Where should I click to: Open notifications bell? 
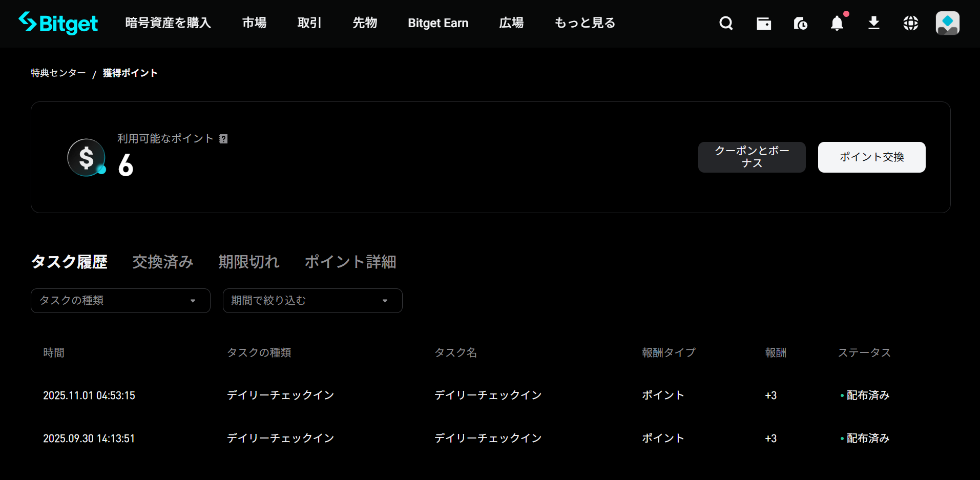point(837,23)
